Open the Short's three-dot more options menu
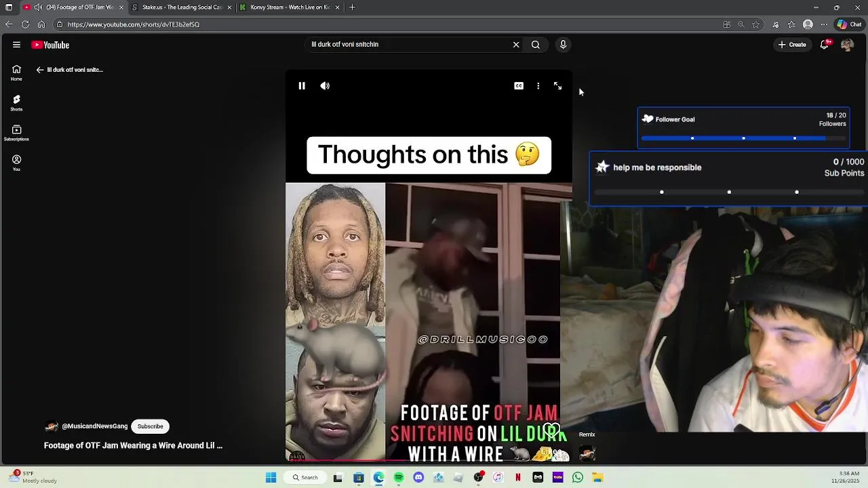The image size is (868, 488). tap(538, 86)
